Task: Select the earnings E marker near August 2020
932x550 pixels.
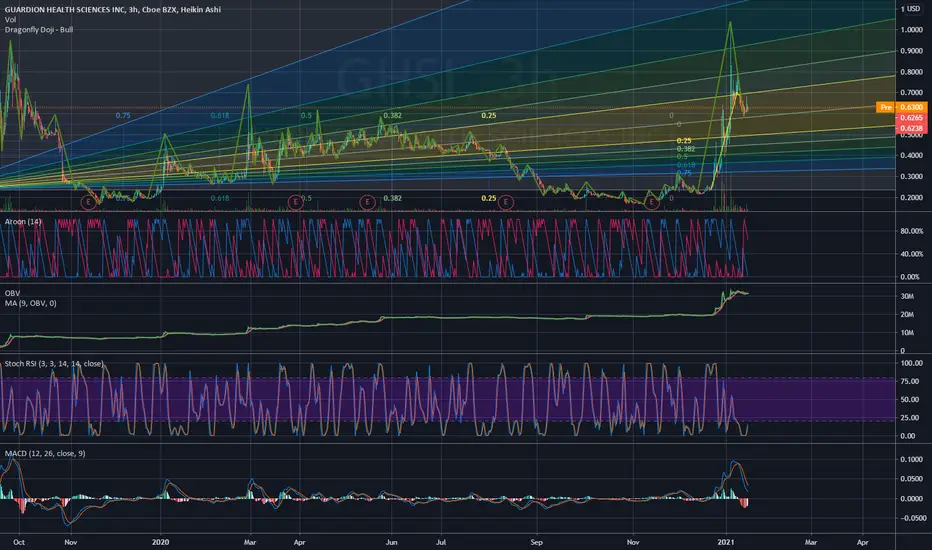Action: pos(505,202)
